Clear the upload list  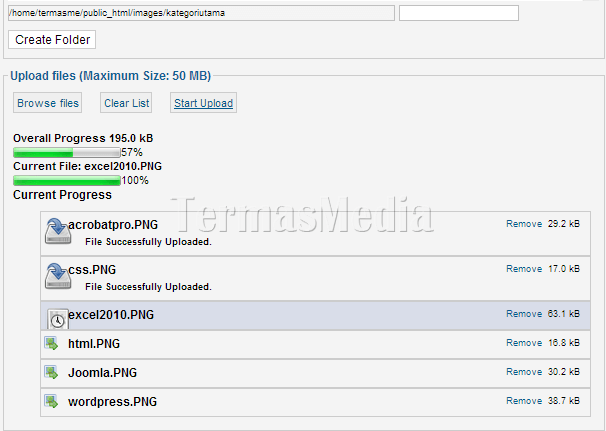coord(126,103)
